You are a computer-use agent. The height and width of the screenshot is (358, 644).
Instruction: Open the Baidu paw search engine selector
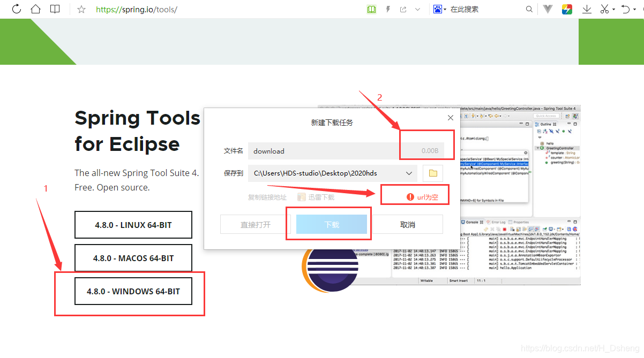(x=439, y=9)
